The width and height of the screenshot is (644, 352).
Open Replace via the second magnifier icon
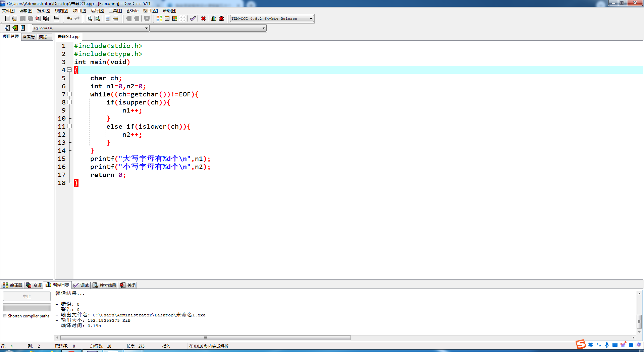pos(97,18)
